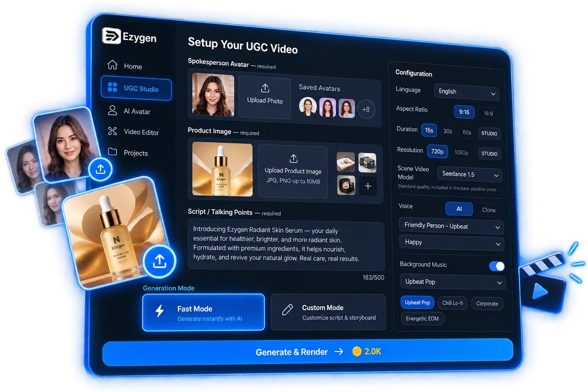Screen dimensions: 588x392
Task: Click the Projects folder icon
Action: coord(113,152)
